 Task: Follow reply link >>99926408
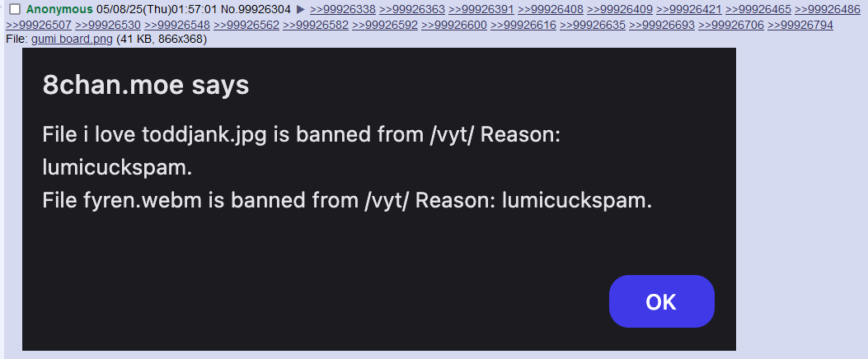click(551, 9)
